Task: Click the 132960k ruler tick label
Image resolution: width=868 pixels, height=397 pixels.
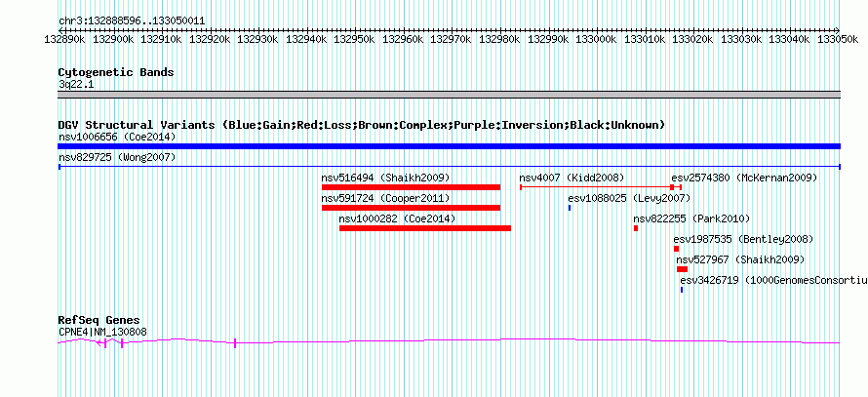Action: click(403, 39)
